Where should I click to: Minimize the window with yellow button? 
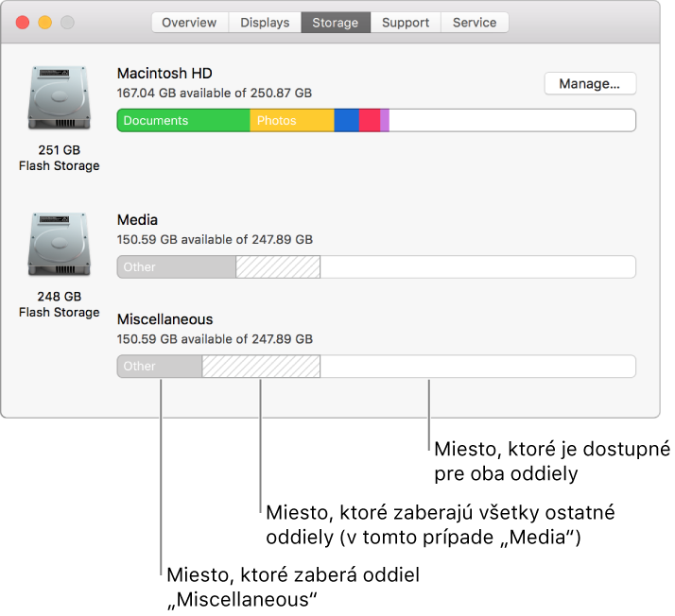click(45, 23)
